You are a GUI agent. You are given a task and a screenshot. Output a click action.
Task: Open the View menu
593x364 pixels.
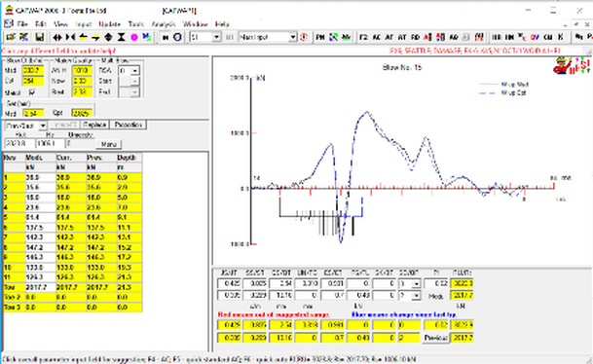(60, 23)
